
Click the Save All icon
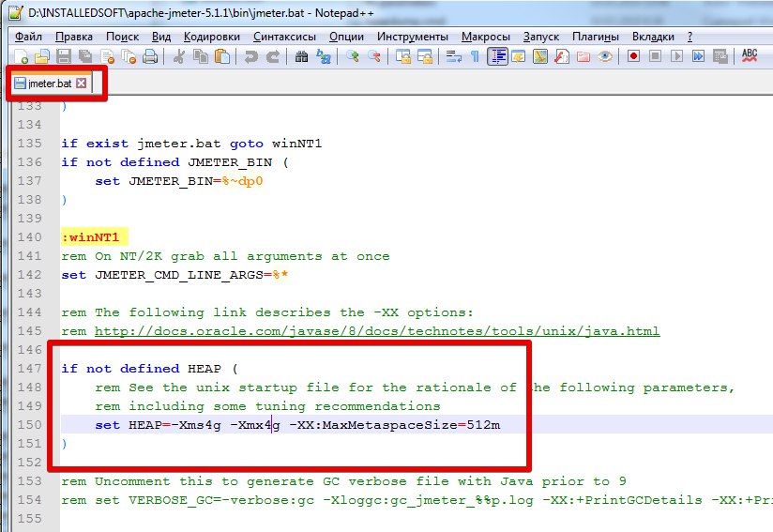click(85, 56)
